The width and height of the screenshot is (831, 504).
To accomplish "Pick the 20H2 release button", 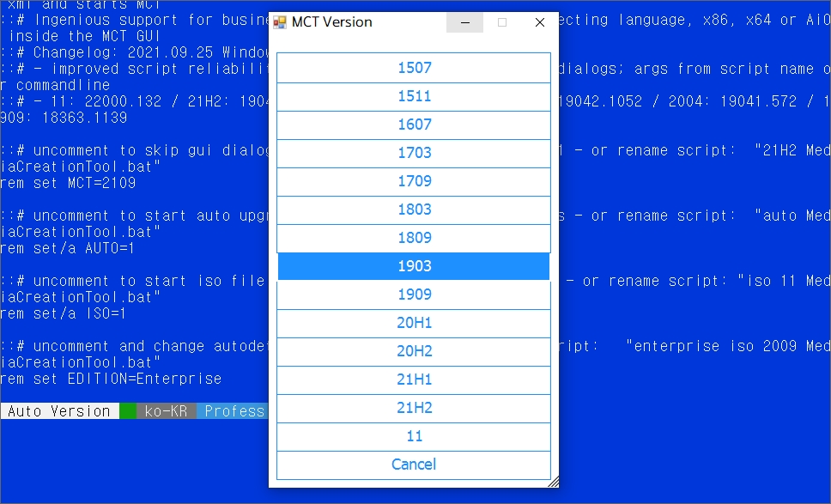I will click(x=414, y=351).
